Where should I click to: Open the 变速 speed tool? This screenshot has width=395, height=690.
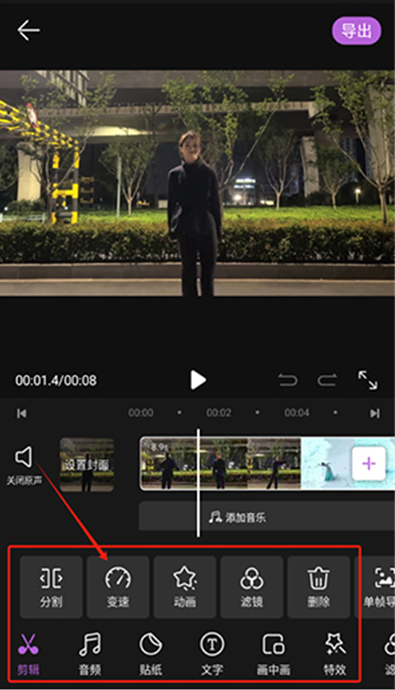[118, 587]
